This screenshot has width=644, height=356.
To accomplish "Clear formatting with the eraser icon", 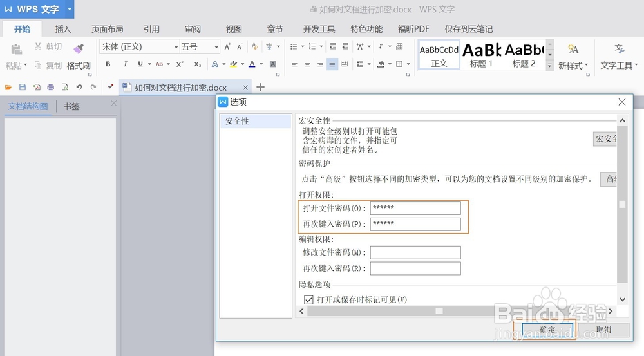I will pyautogui.click(x=254, y=47).
